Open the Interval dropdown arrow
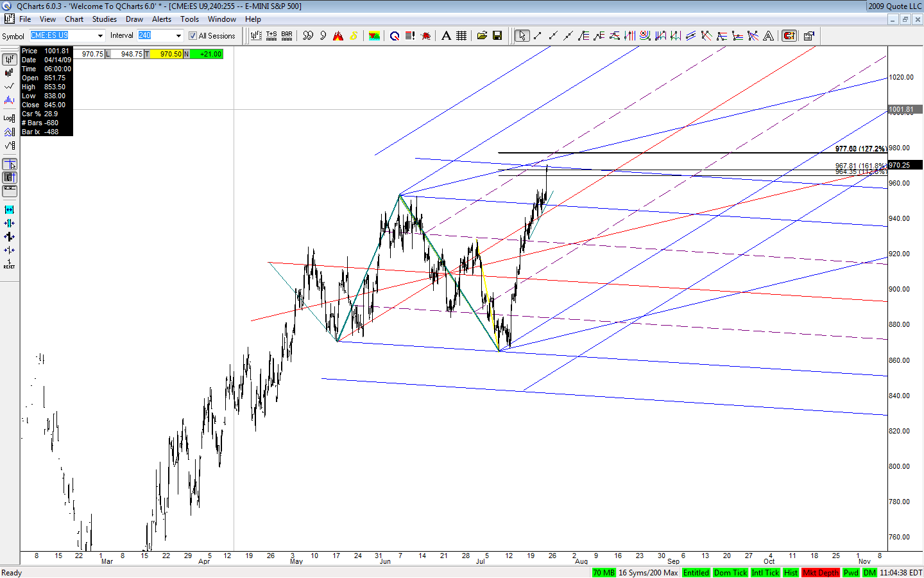The height and width of the screenshot is (578, 924). click(178, 36)
